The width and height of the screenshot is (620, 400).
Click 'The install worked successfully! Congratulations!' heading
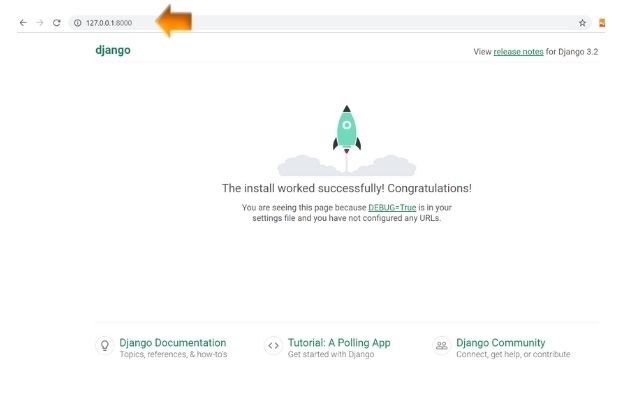(x=347, y=189)
